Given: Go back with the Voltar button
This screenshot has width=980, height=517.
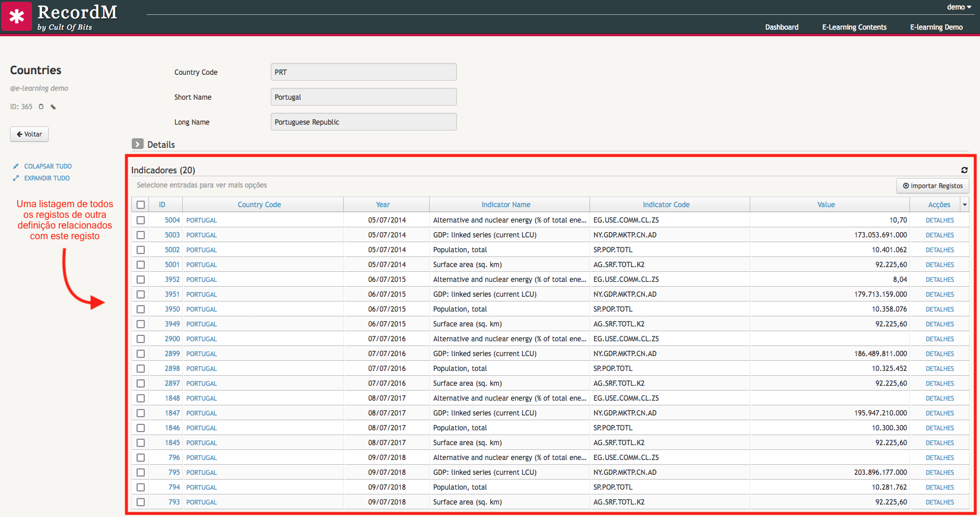Looking at the screenshot, I should pyautogui.click(x=29, y=134).
